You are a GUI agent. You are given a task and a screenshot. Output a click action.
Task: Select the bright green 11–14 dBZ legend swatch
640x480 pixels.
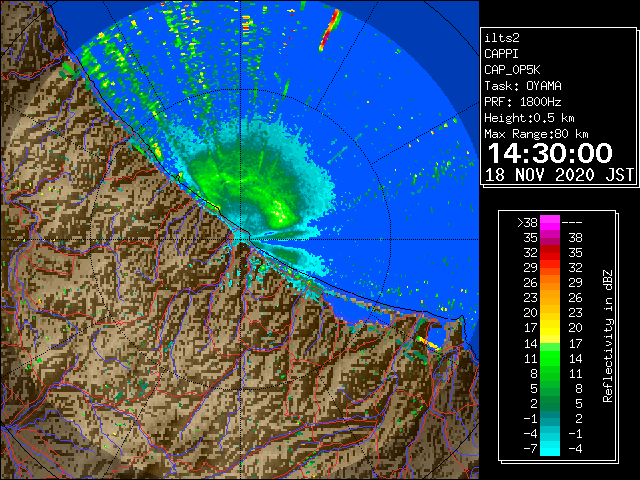tap(550, 358)
